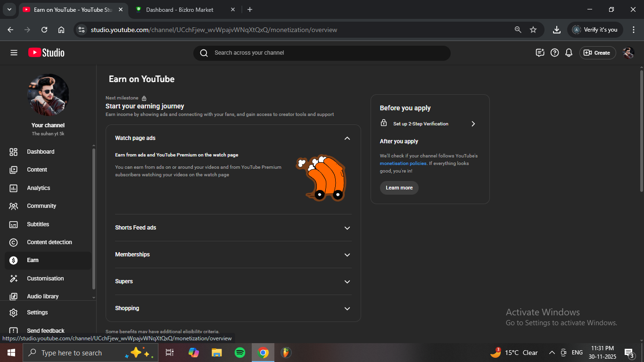Expand the Shorts Feed ads section
Viewport: 644px width, 362px height.
click(347, 228)
